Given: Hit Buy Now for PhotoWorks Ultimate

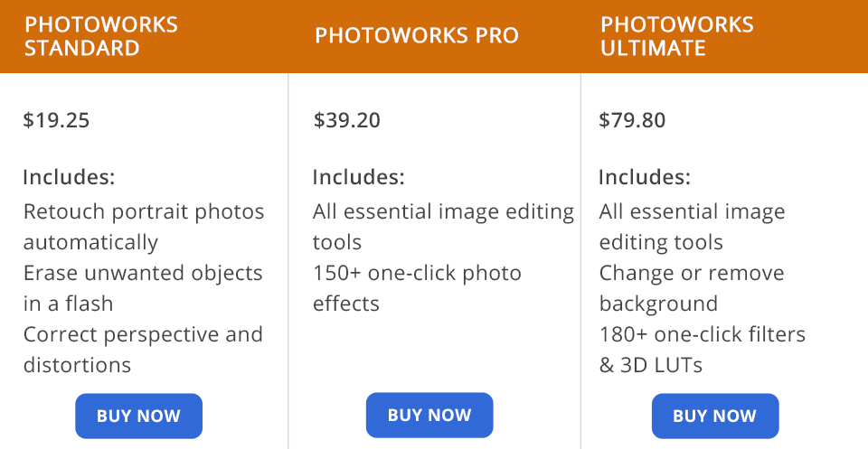Looking at the screenshot, I should click(x=714, y=416).
